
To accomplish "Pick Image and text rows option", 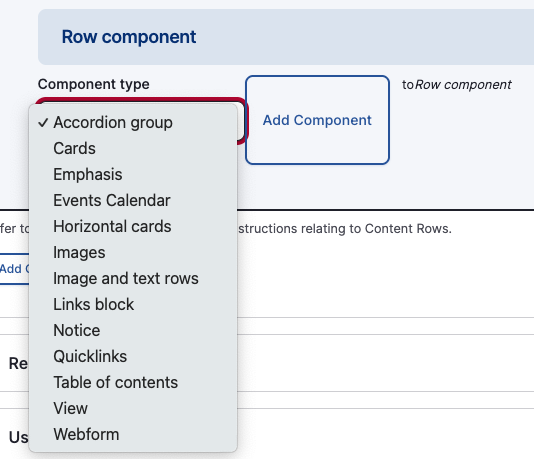I will (x=133, y=278).
